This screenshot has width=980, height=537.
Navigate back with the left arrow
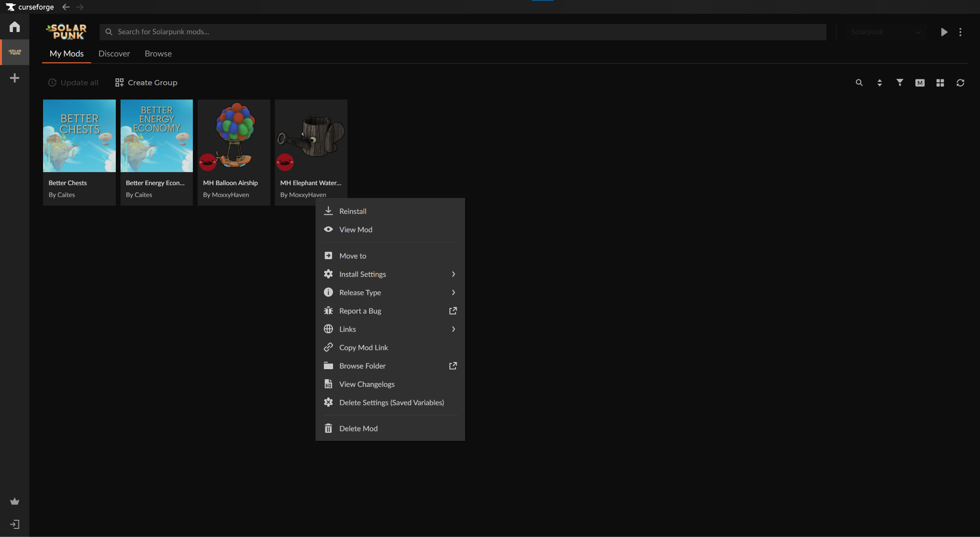click(x=66, y=7)
